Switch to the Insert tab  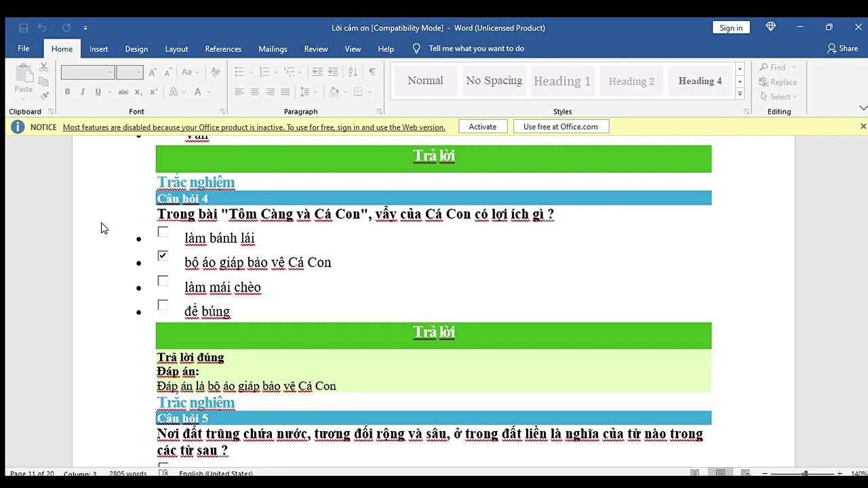pyautogui.click(x=98, y=49)
